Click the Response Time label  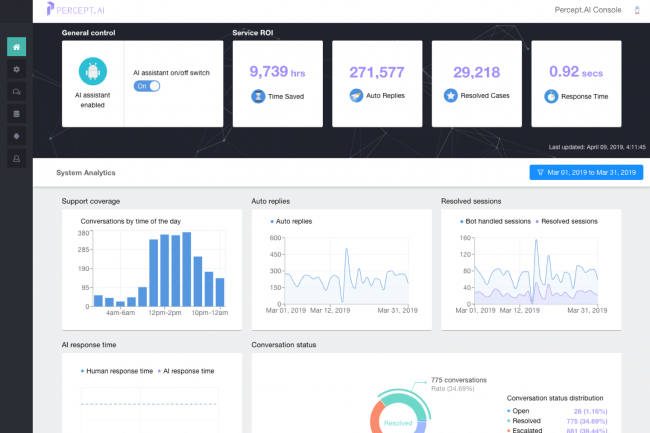point(585,96)
